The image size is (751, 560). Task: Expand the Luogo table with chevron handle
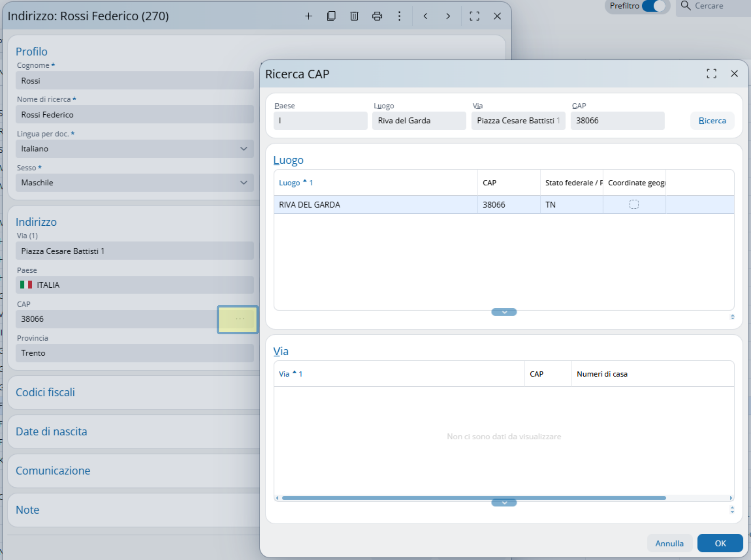click(504, 312)
